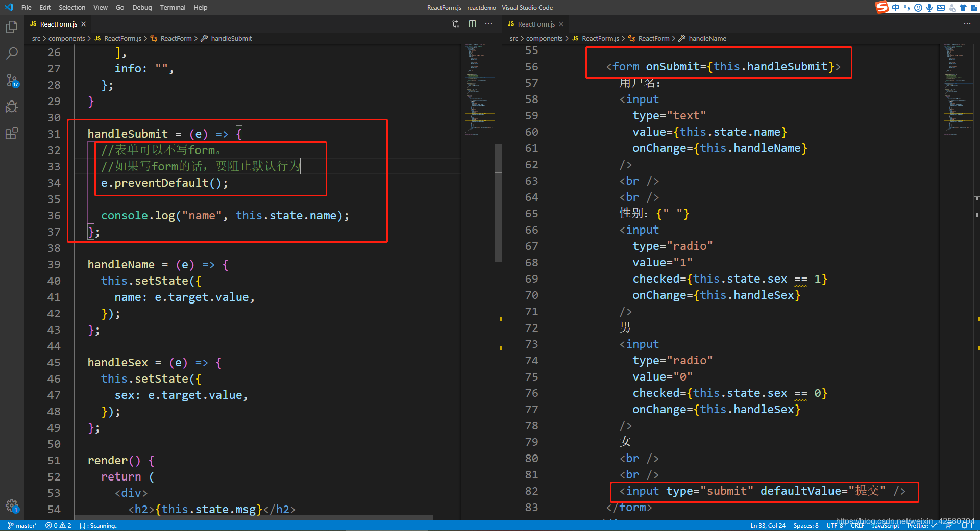The height and width of the screenshot is (531, 980).
Task: Open the Manage gear at activity bar bottom
Action: click(x=12, y=505)
